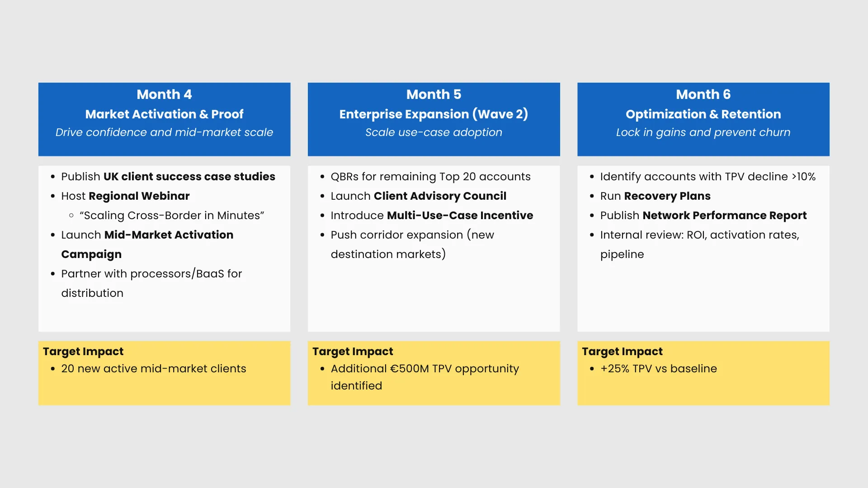Select the '+25% TPV vs baseline' text
Image resolution: width=868 pixels, height=488 pixels.
click(x=658, y=369)
